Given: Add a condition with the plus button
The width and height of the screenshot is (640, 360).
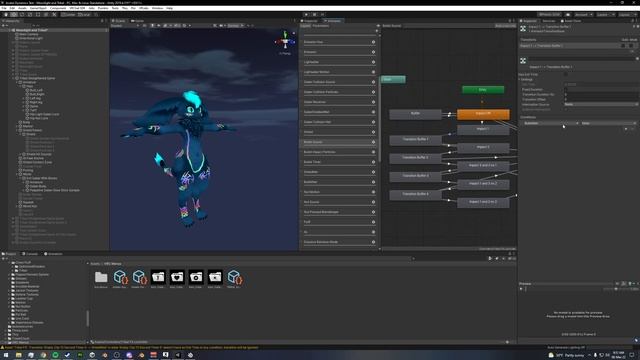Looking at the screenshot, I should (x=626, y=129).
